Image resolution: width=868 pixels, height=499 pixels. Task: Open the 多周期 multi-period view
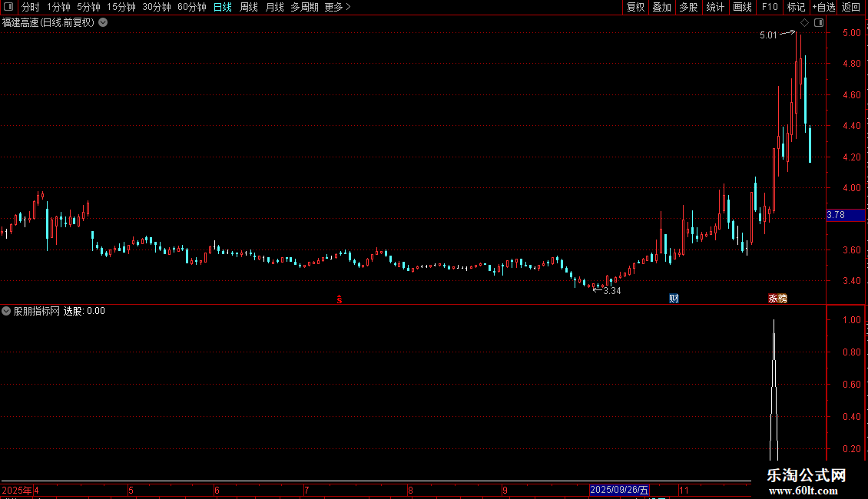(304, 7)
